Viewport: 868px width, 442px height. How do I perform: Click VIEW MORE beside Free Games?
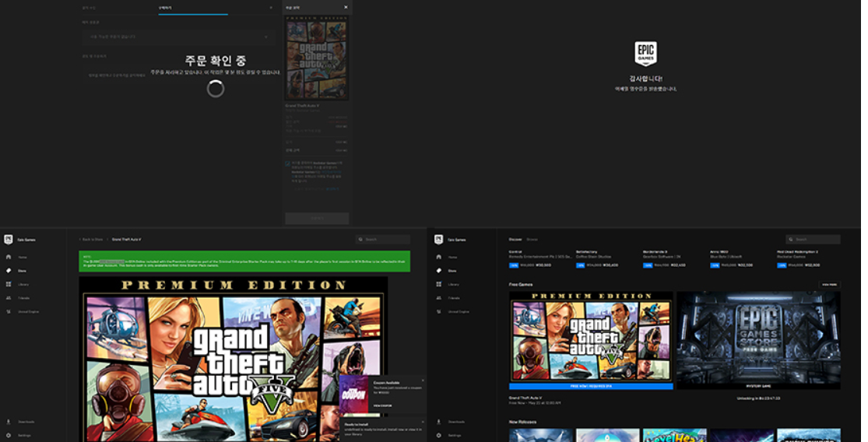[x=829, y=284]
